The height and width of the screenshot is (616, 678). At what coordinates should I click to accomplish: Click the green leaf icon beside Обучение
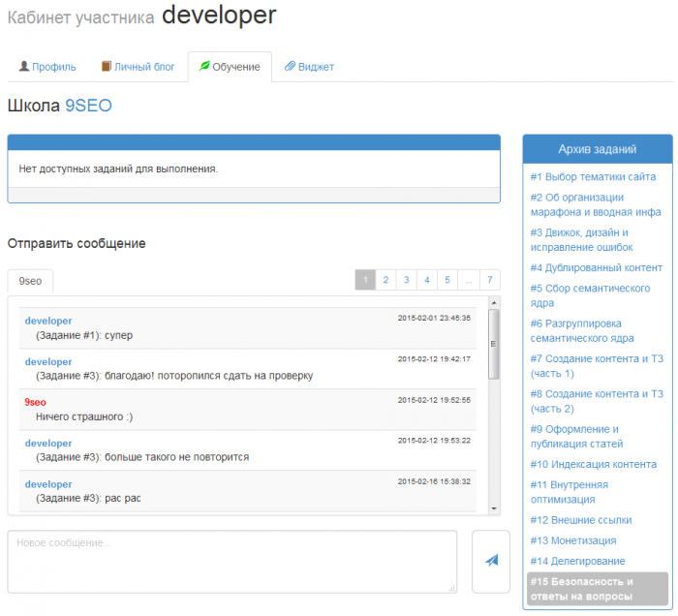tap(204, 67)
